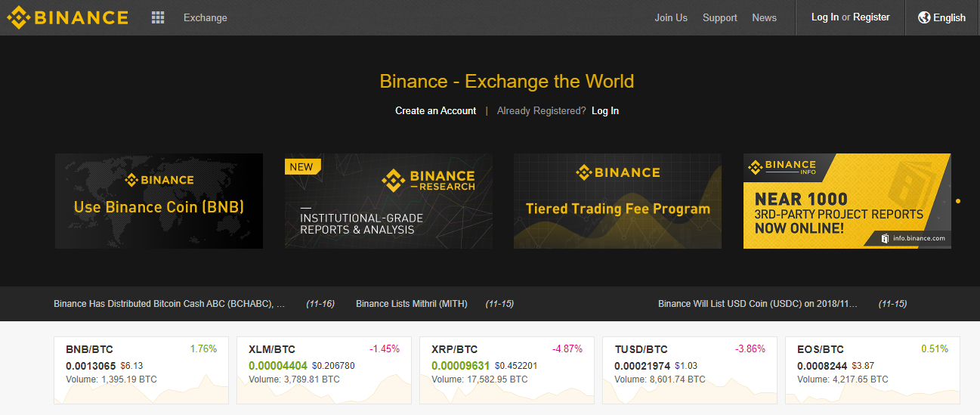980x415 pixels.
Task: Click the info.binance.com label on banner
Action: tap(913, 238)
